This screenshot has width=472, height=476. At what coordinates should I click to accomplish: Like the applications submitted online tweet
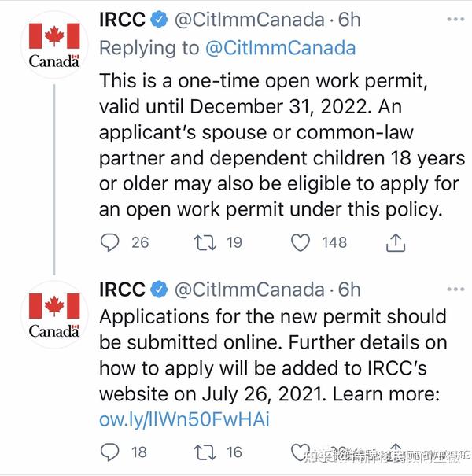[x=300, y=452]
